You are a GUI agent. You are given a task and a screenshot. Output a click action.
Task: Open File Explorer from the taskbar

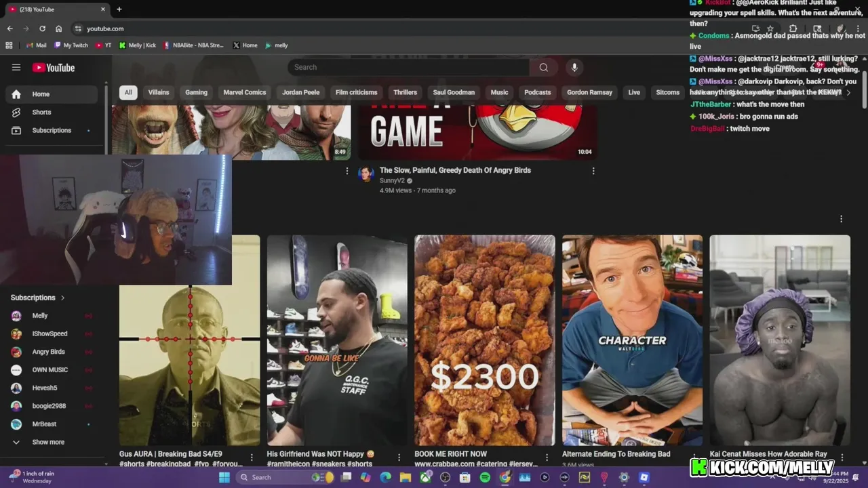[x=406, y=477]
